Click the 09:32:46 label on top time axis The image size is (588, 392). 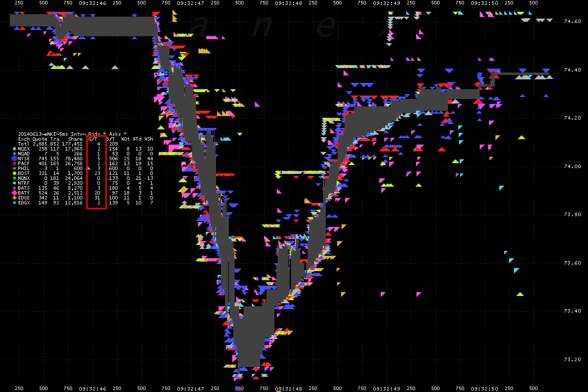coord(92,3)
